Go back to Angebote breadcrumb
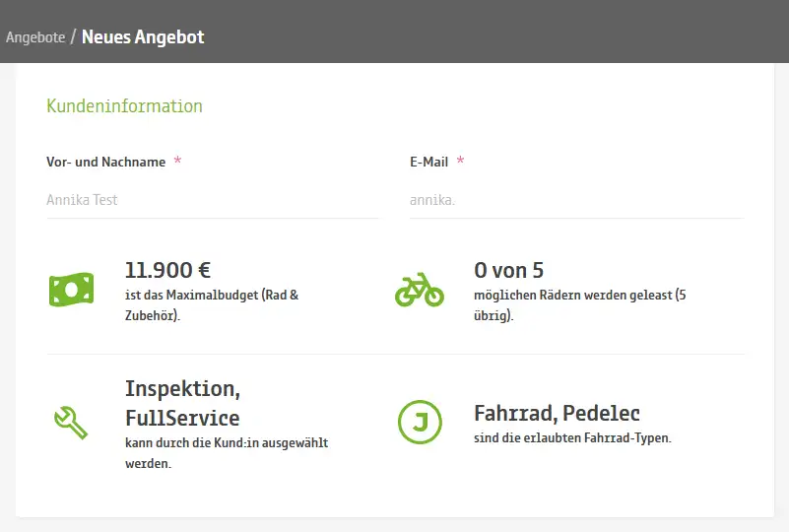 click(35, 37)
